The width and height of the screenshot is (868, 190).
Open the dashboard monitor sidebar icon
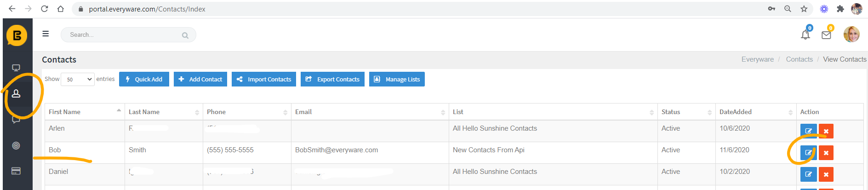tap(16, 68)
